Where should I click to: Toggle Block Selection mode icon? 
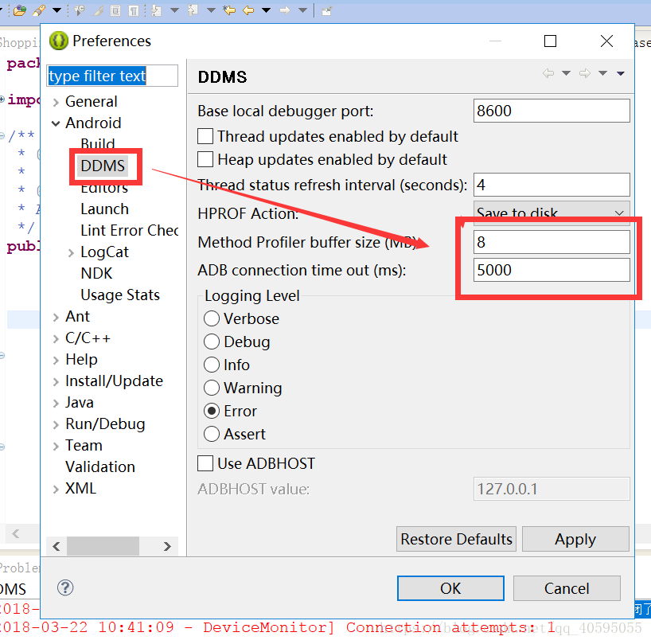116,10
